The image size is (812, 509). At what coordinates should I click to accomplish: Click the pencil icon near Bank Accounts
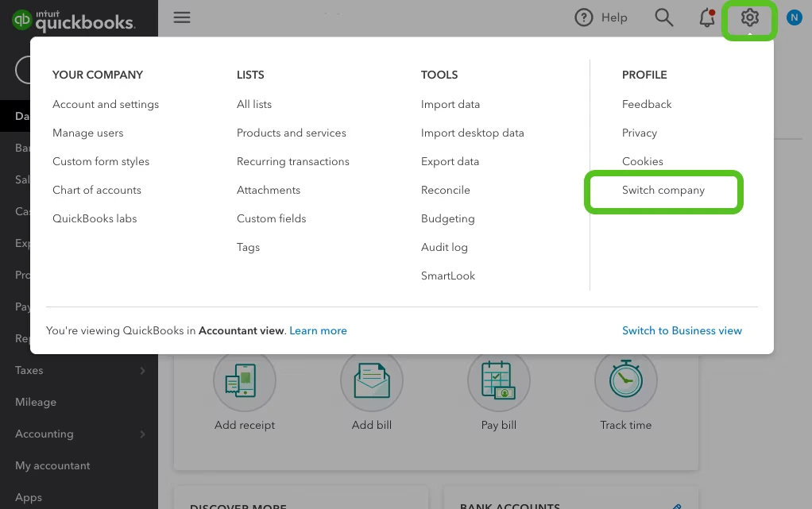[x=677, y=505]
